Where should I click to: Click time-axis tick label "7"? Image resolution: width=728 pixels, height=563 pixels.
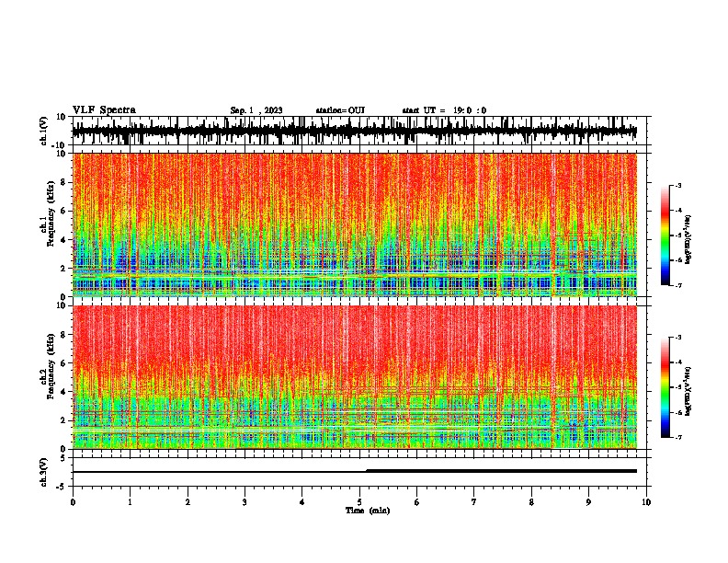pyautogui.click(x=474, y=502)
